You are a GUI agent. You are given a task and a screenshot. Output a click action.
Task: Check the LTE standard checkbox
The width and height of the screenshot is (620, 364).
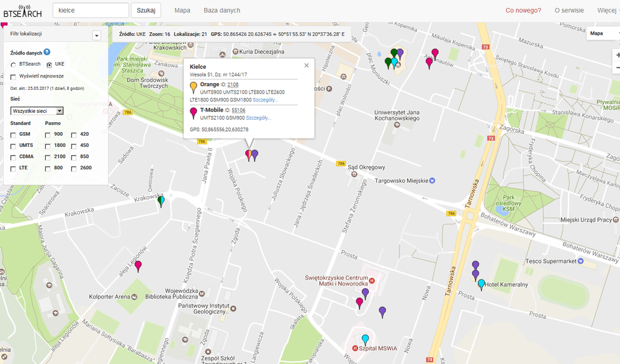[x=14, y=168]
